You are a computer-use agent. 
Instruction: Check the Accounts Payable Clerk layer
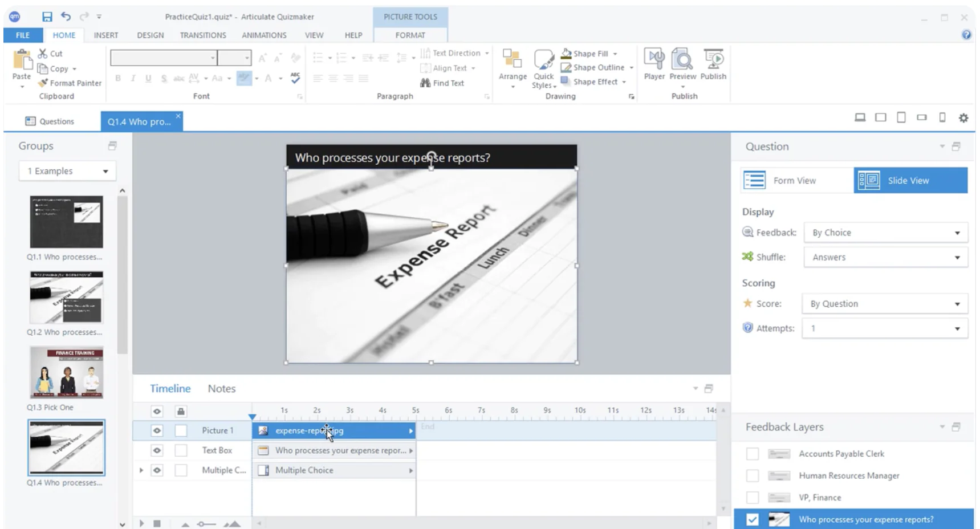(753, 454)
